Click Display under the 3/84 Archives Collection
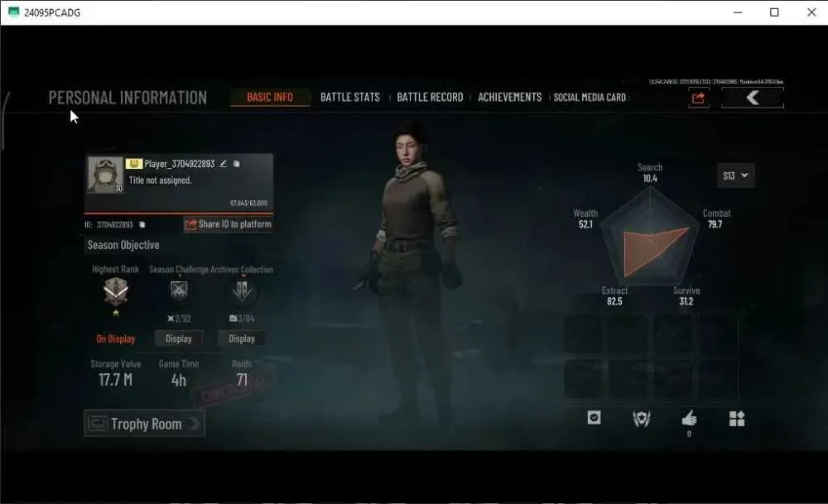The image size is (828, 504). 242,338
